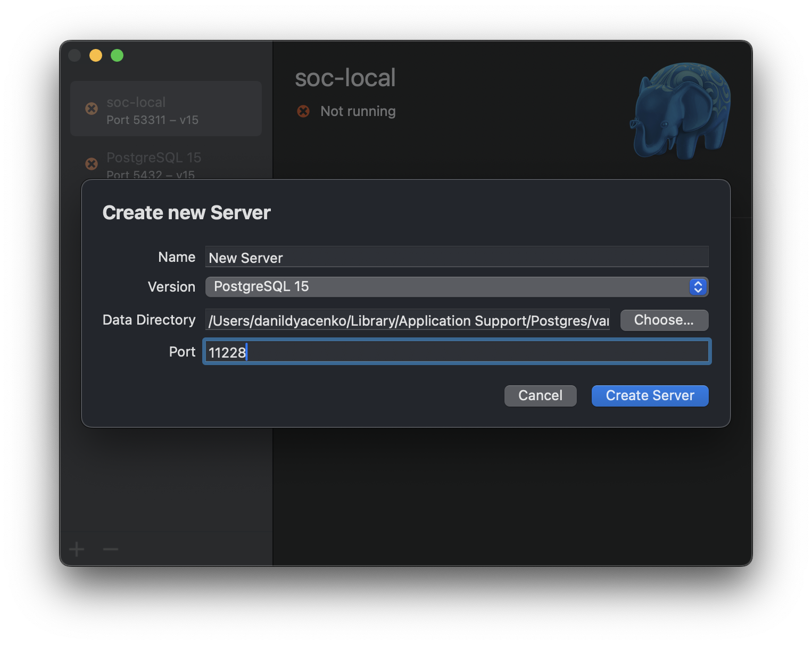Click the PostgreSQL 15 error status icon in sidebar
Image resolution: width=812 pixels, height=645 pixels.
(92, 163)
